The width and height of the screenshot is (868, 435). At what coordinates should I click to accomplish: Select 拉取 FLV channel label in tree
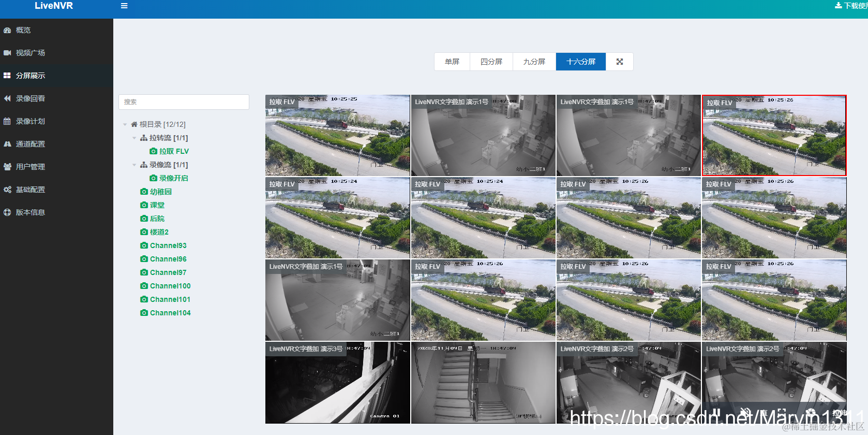pos(174,151)
